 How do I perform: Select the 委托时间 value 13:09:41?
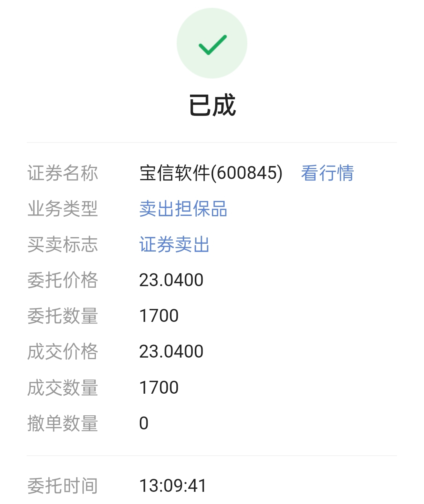coord(173,486)
